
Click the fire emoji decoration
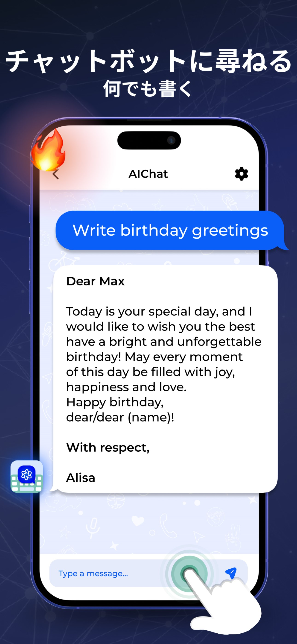coord(48,150)
